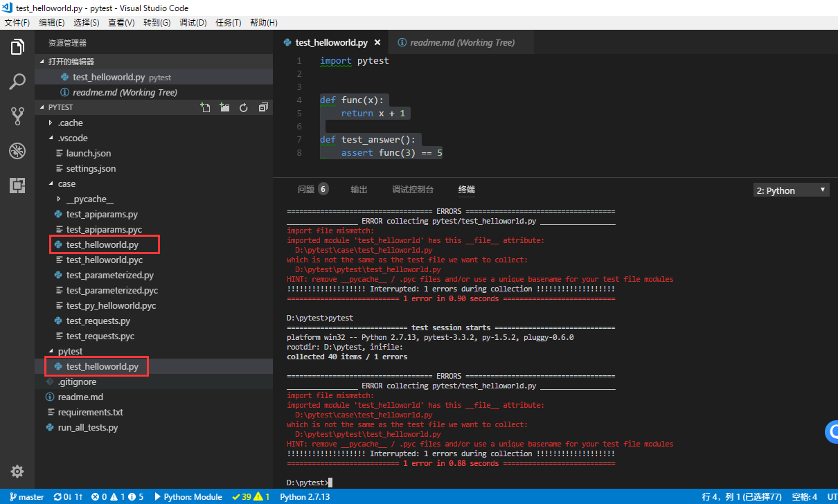
Task: Click Python: Module run indicator in status bar
Action: tap(188, 496)
